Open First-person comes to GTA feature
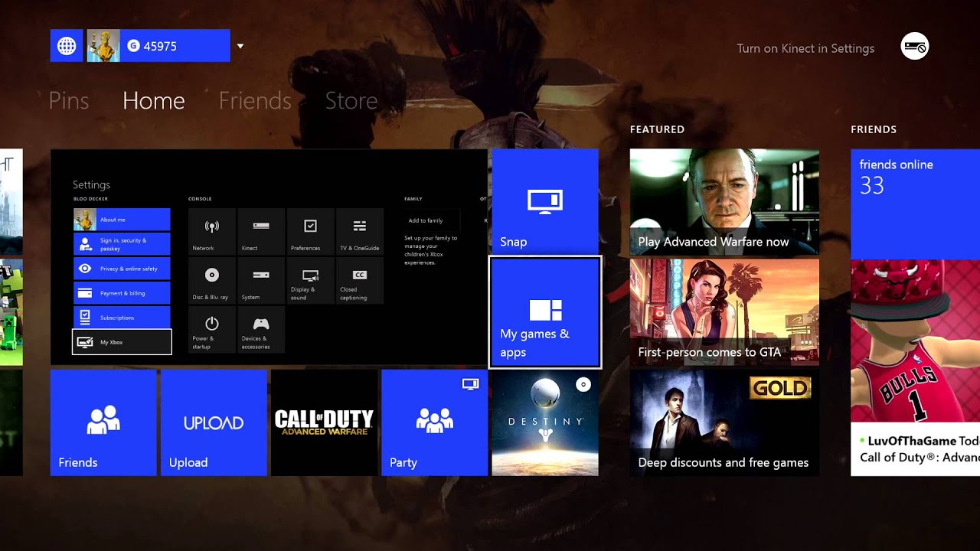This screenshot has width=980, height=551. [724, 312]
